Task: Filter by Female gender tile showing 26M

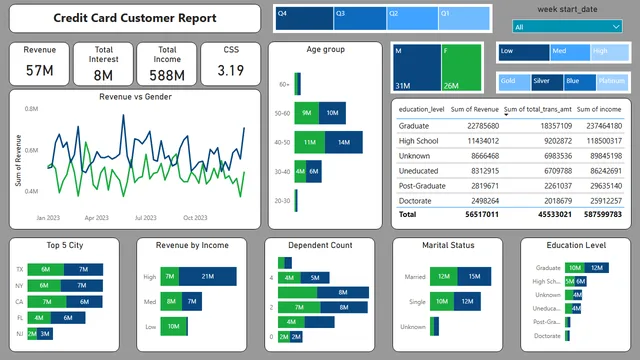Action: [462, 67]
